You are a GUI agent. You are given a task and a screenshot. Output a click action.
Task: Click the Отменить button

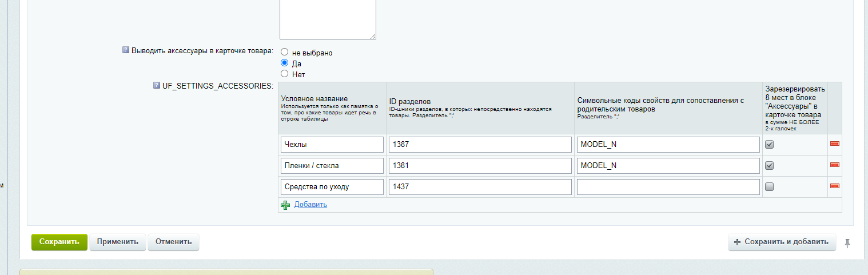click(173, 242)
